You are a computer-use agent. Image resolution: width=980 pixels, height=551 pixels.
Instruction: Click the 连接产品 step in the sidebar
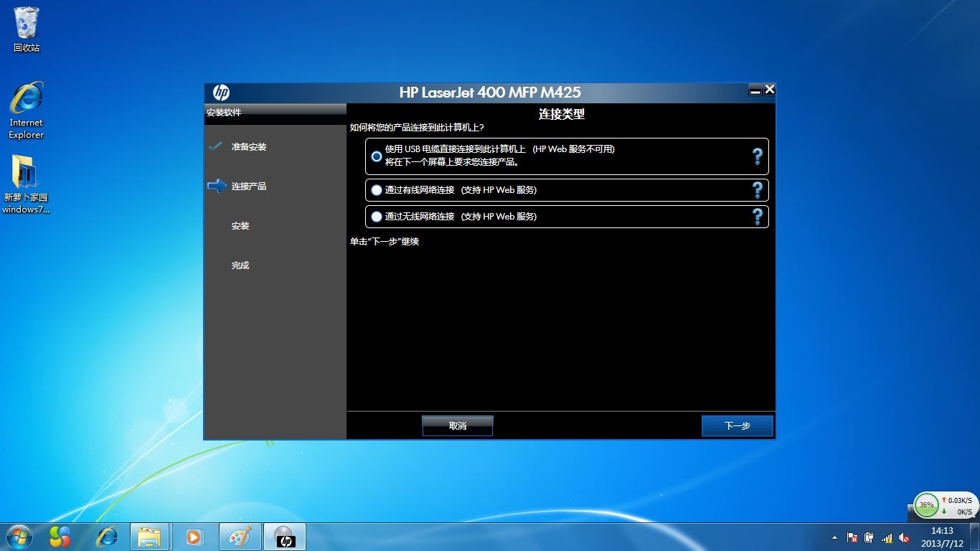(249, 187)
